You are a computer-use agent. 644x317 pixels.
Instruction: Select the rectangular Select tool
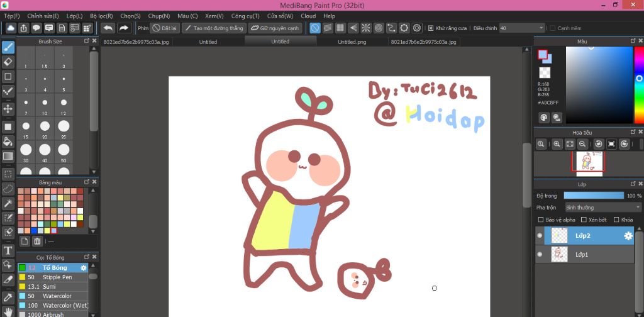pos(8,174)
